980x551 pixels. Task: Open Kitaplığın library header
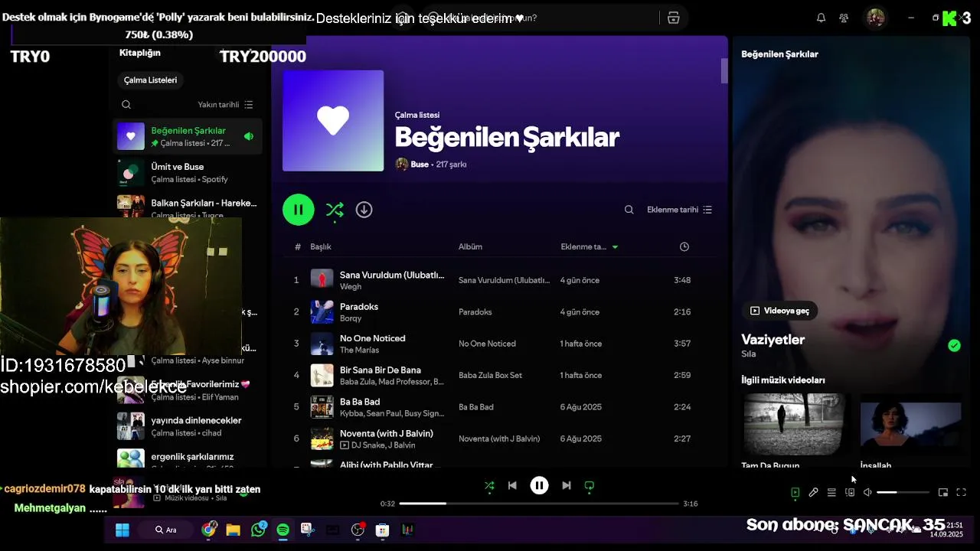pos(140,53)
